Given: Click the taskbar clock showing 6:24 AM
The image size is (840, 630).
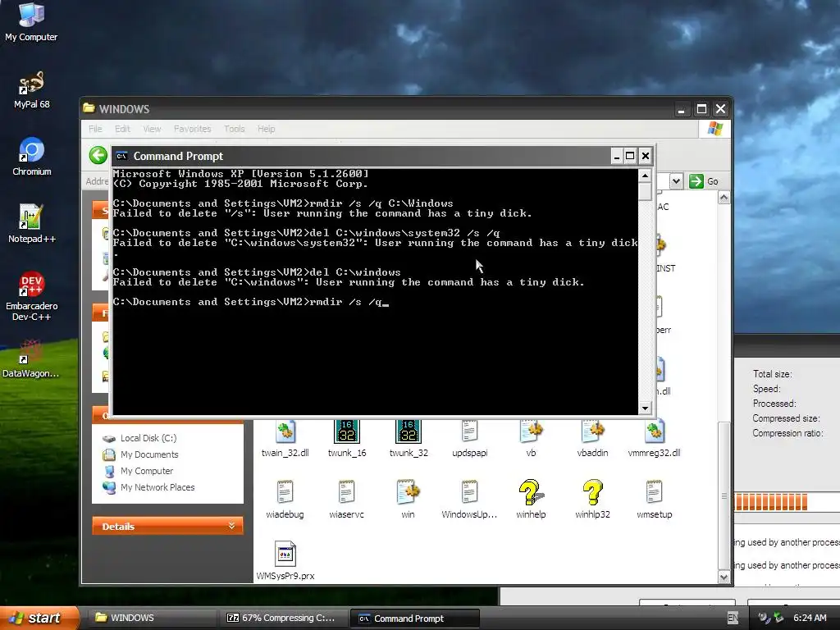Looking at the screenshot, I should click(x=810, y=618).
